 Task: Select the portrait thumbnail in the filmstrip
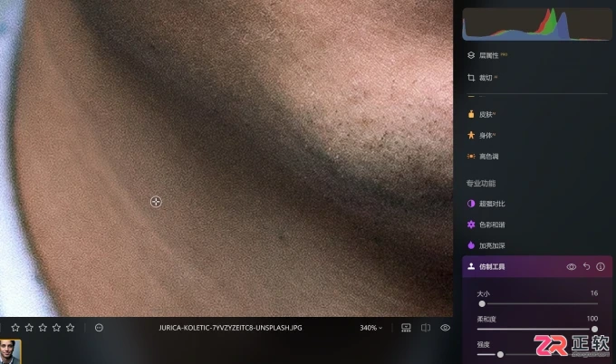click(x=10, y=352)
